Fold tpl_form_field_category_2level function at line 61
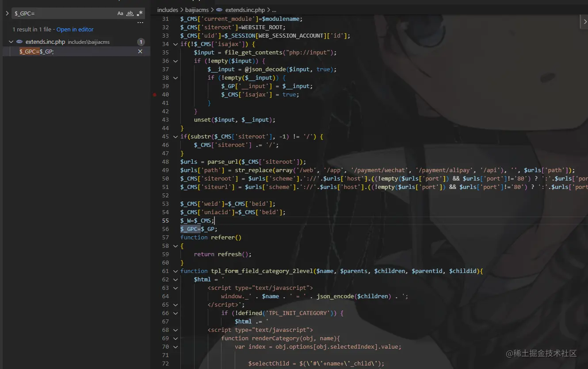The image size is (588, 369). click(176, 271)
